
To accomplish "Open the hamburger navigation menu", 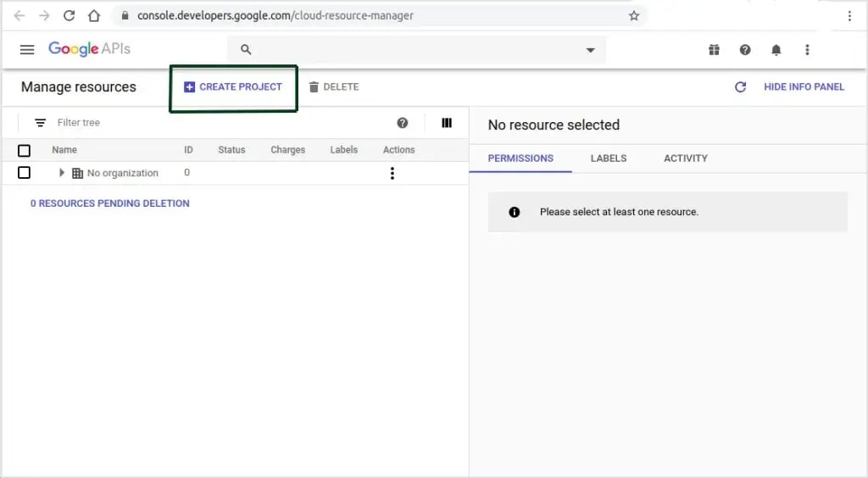I will coord(27,50).
